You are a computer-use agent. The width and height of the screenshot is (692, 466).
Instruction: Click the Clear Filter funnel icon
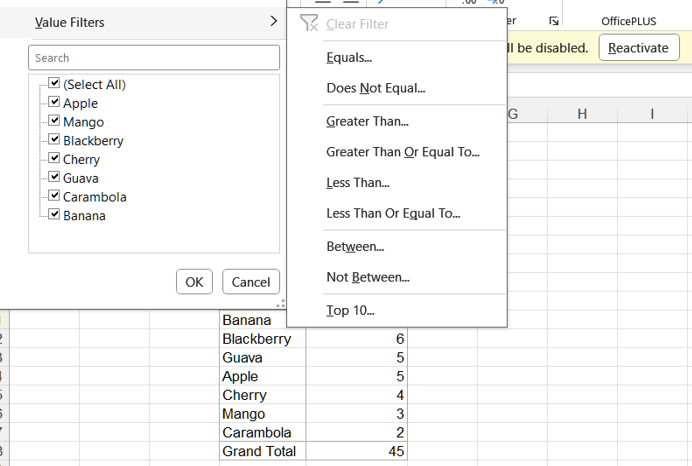[x=309, y=23]
